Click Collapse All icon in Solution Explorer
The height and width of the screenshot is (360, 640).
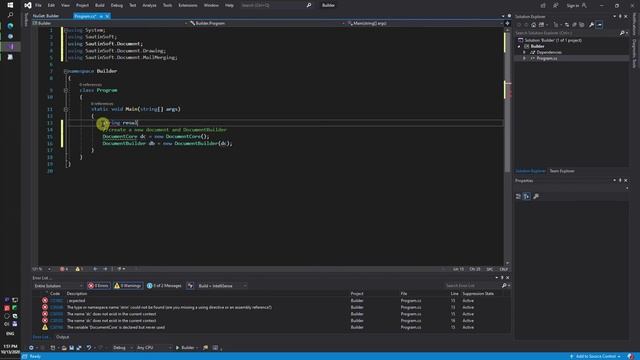click(574, 25)
